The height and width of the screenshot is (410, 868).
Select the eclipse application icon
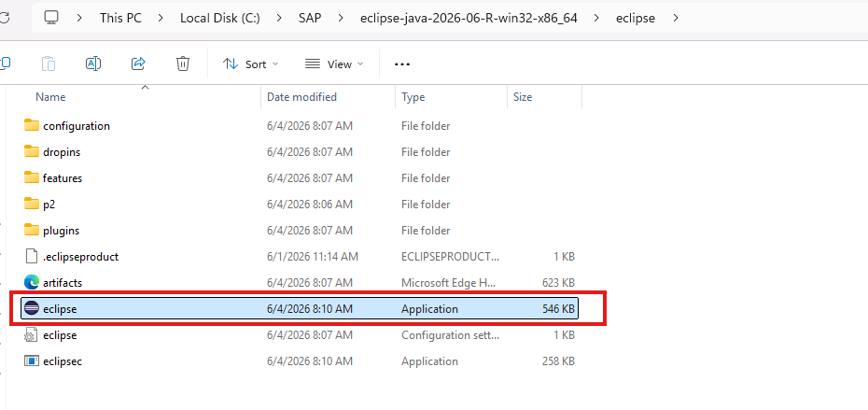[x=32, y=308]
